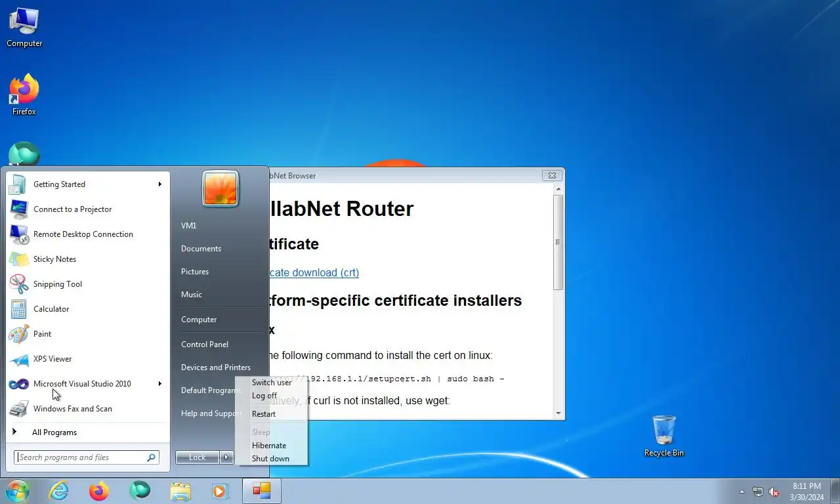The image size is (840, 504).
Task: Open VM1 user folder link
Action: point(189,226)
